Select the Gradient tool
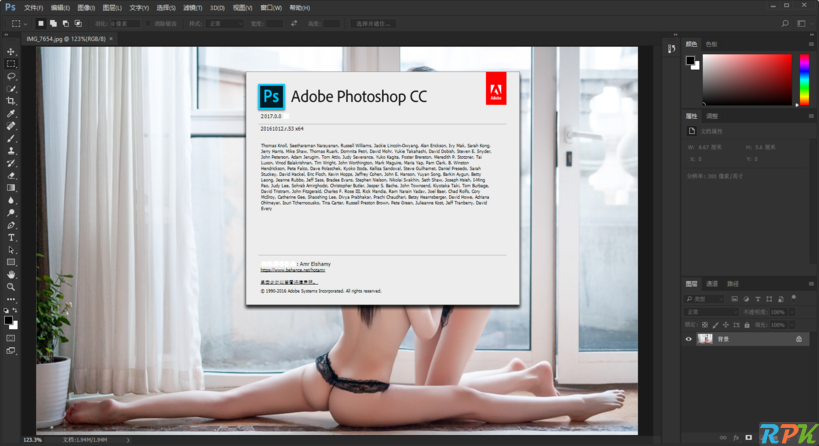This screenshot has height=446, width=819. point(11,188)
